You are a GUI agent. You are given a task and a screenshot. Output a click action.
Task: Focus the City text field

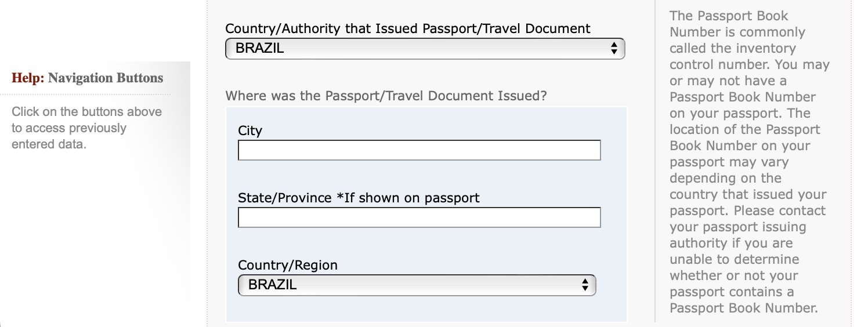click(x=419, y=150)
